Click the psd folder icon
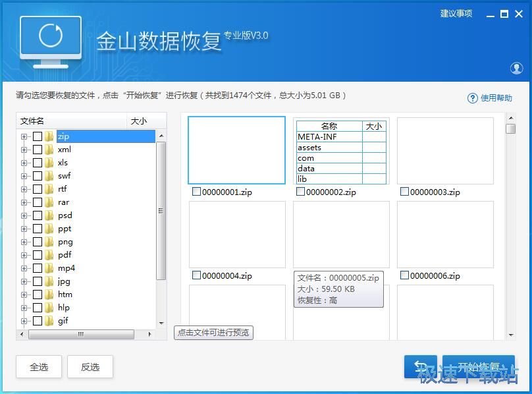The image size is (532, 394). (x=49, y=215)
